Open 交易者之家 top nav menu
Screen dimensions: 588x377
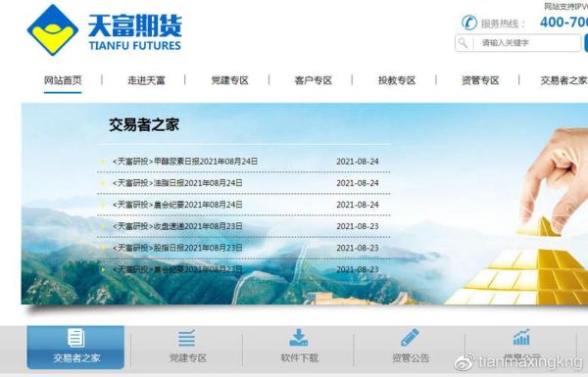pos(563,80)
